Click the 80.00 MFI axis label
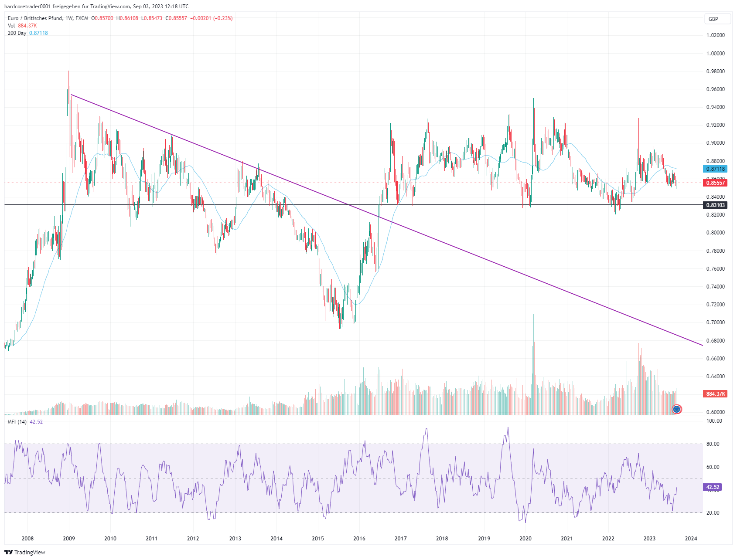Image resolution: width=737 pixels, height=560 pixels. click(713, 444)
